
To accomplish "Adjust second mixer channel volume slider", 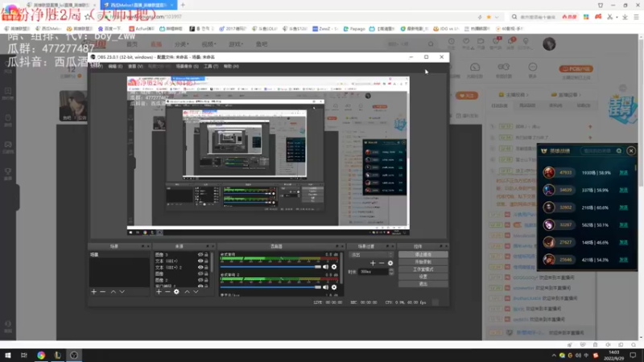I will pos(270,287).
